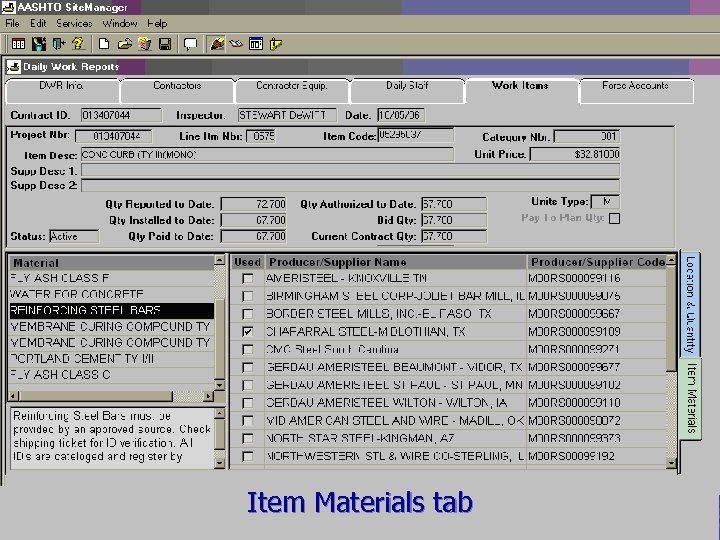Check Used box for Birmingham Steel Corp-Joliet

pyautogui.click(x=248, y=296)
